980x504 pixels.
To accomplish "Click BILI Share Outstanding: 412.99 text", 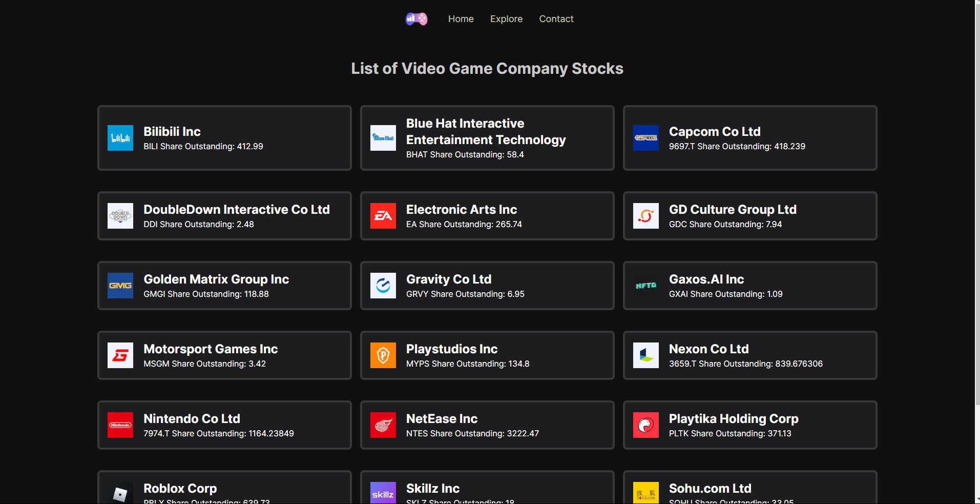I will click(x=203, y=147).
